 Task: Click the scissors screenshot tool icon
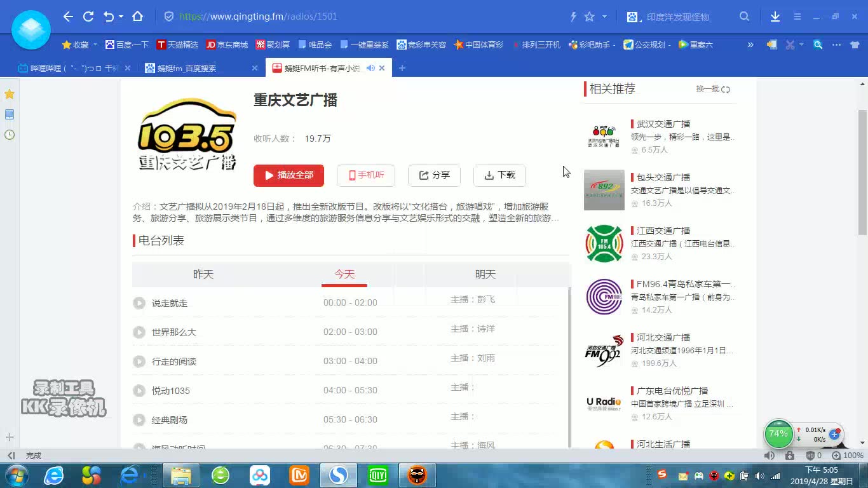790,44
